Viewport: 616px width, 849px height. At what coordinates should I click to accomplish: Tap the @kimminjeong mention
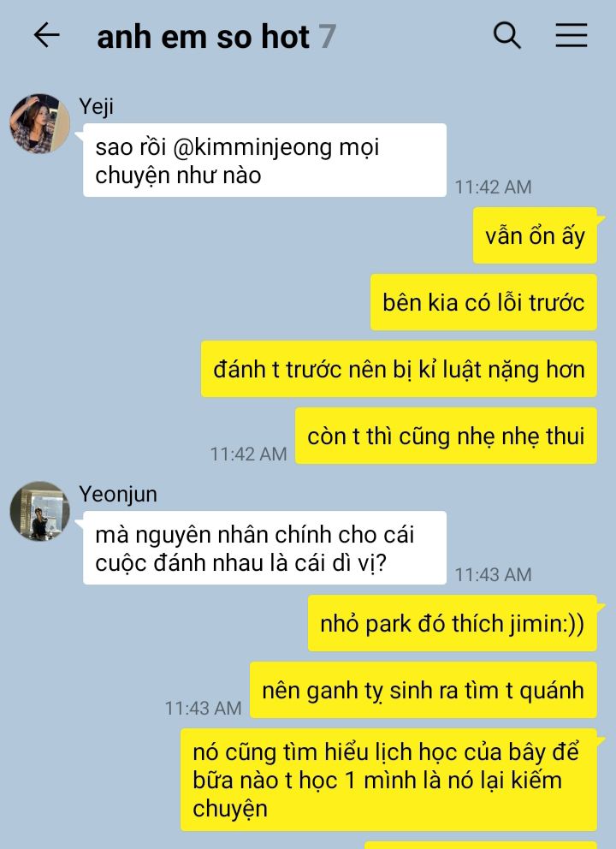point(252,147)
